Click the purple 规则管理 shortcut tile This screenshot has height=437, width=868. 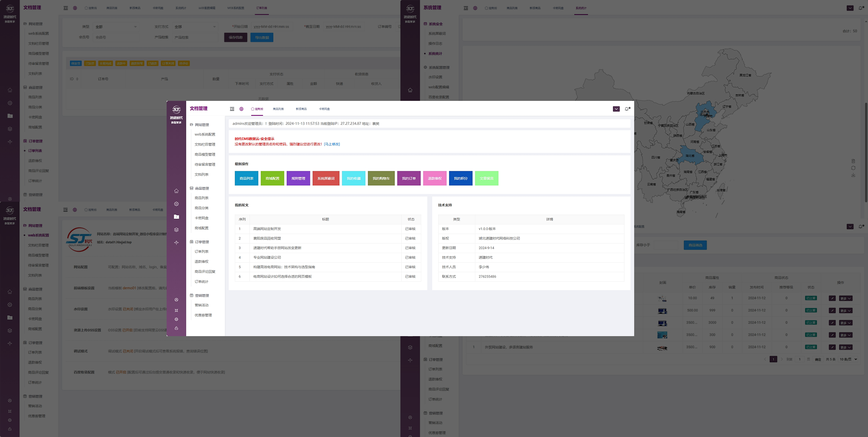pyautogui.click(x=298, y=178)
